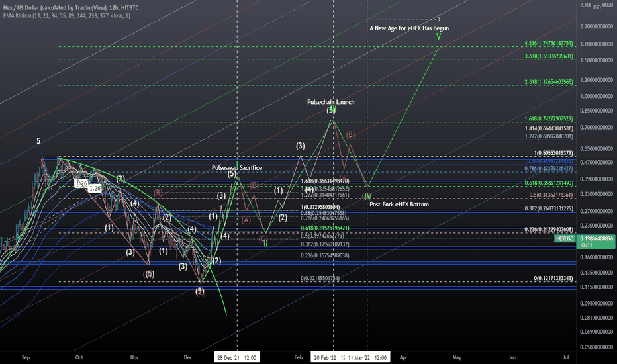The height and width of the screenshot is (364, 617).
Task: Click the Apr label on time axis
Action: [x=403, y=357]
